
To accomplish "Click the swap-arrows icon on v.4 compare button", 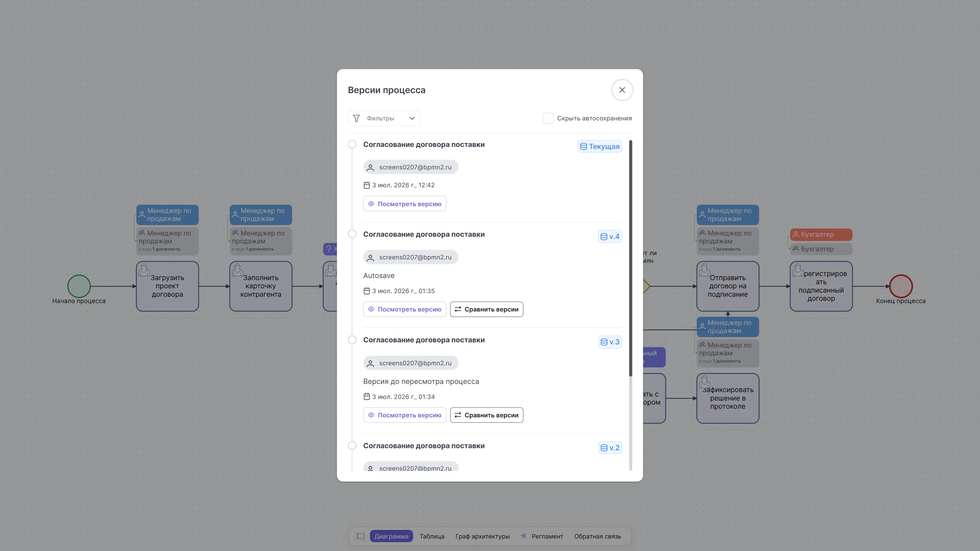I will tap(458, 309).
